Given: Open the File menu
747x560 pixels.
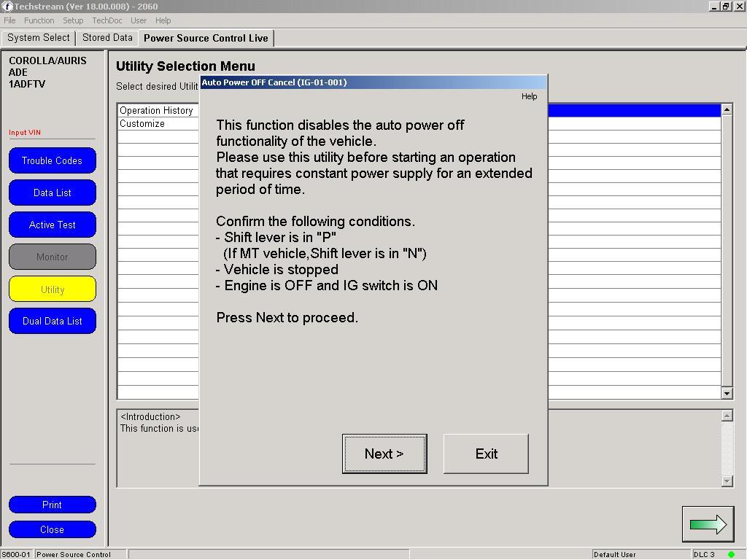Looking at the screenshot, I should (9, 20).
